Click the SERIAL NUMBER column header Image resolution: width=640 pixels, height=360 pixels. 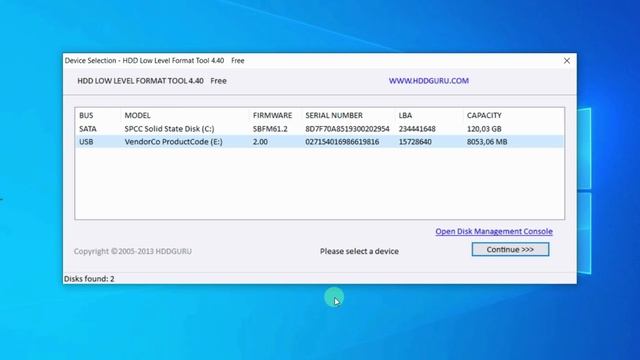334,116
